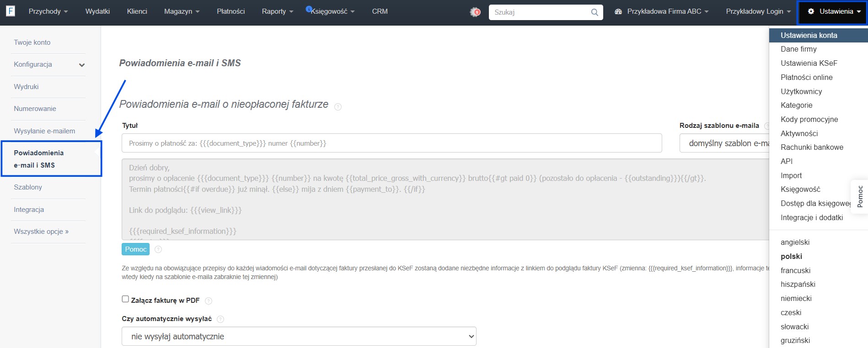
Task: Open Klienci in top menu
Action: pyautogui.click(x=137, y=11)
